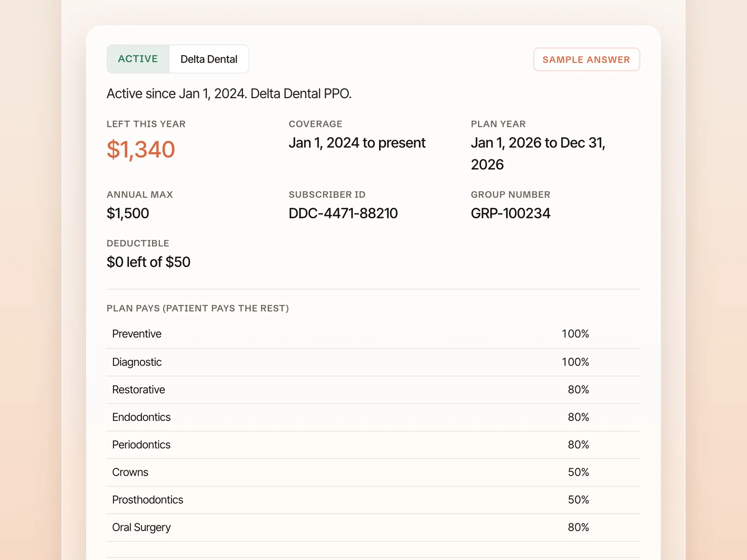Click the 80% value for Periodontics
The width and height of the screenshot is (747, 560).
click(578, 445)
